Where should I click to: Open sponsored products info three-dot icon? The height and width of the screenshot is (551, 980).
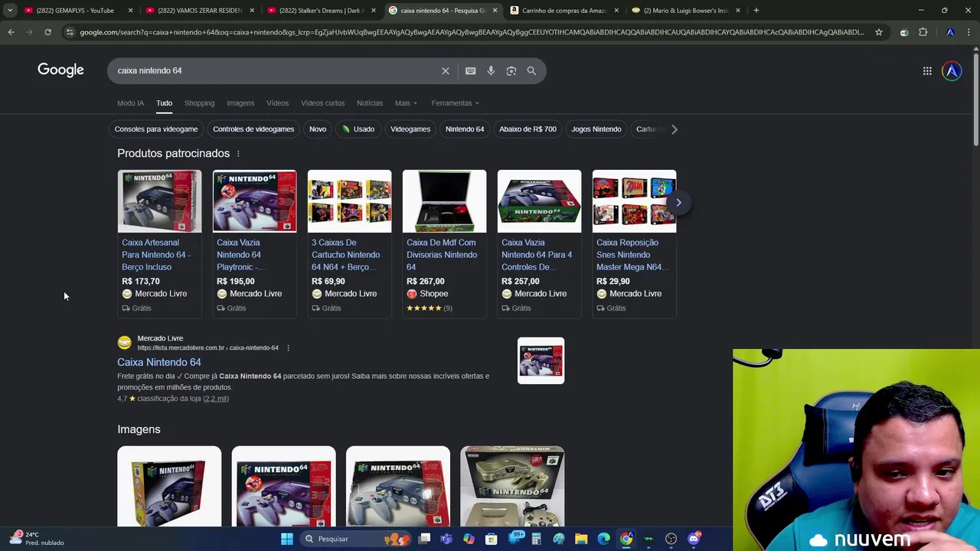[238, 154]
